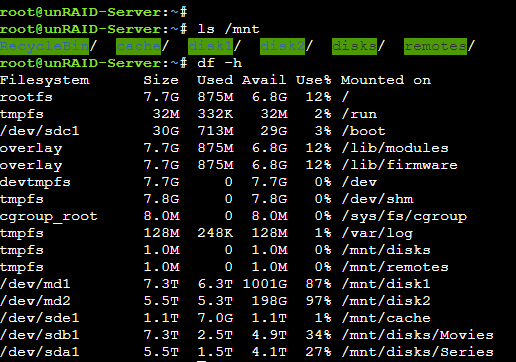Click the 30G size value

[x=166, y=131]
